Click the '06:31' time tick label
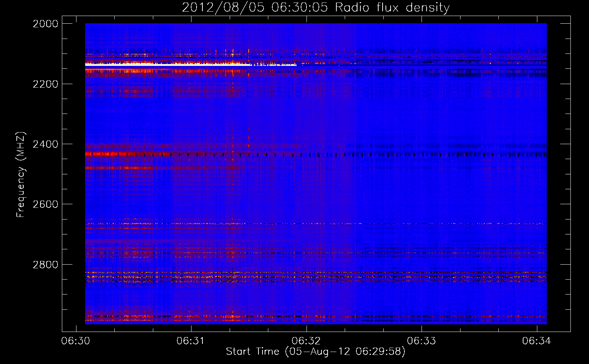This screenshot has width=589, height=364. click(191, 341)
